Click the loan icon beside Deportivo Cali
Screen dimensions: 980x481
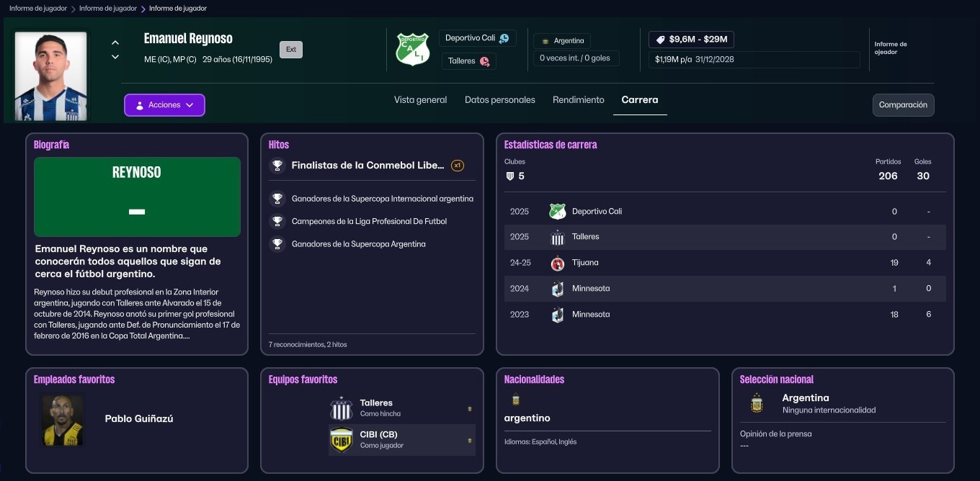[x=504, y=38]
